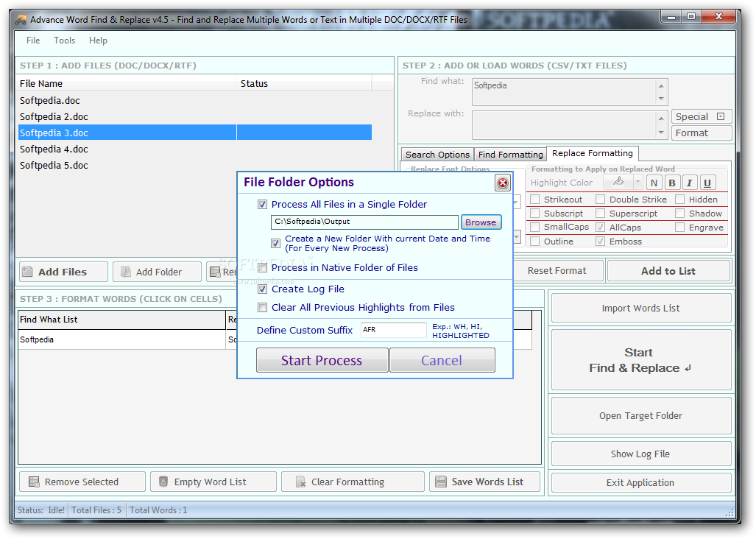Check the Superscript checkbox
The height and width of the screenshot is (539, 756).
pyautogui.click(x=600, y=214)
